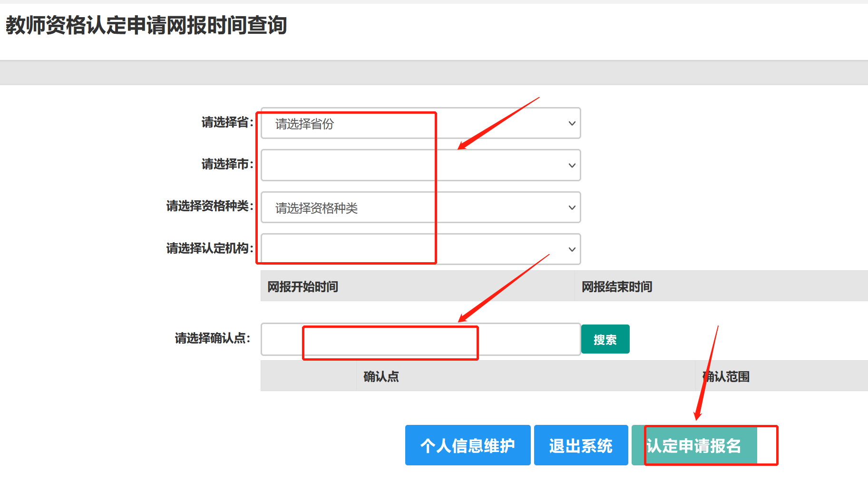Click the chevron arrow of the 认定机构 selector
The image size is (868, 482).
click(572, 249)
